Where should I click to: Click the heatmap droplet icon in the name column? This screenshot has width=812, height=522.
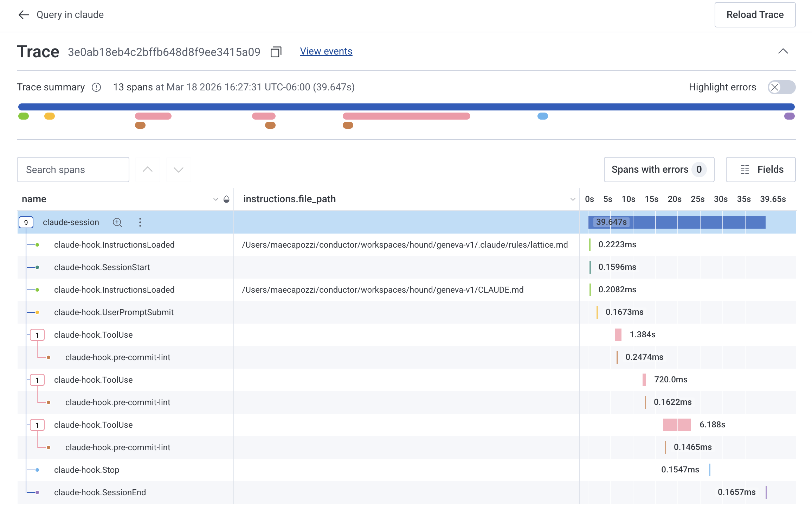226,199
